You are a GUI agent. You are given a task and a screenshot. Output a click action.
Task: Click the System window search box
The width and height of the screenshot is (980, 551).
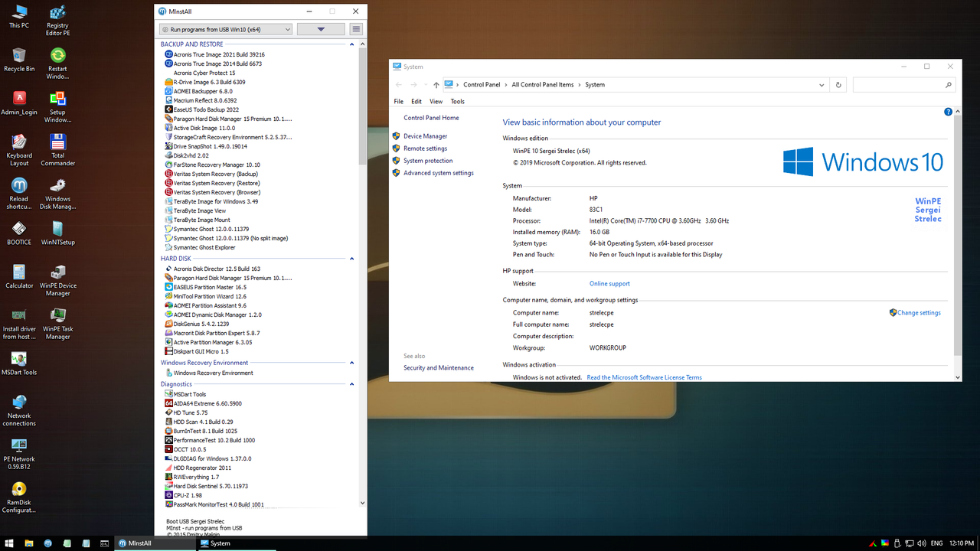coord(903,85)
